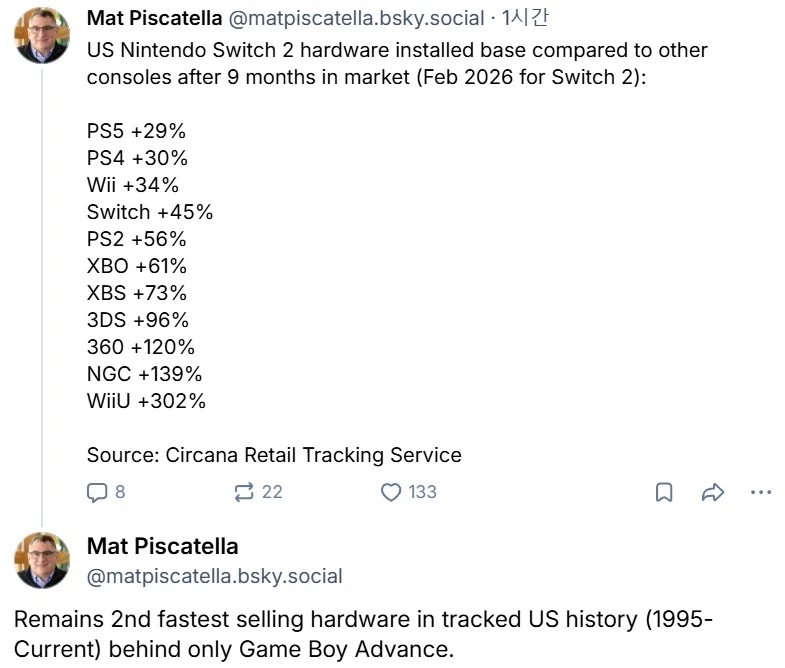This screenshot has width=785, height=668.
Task: Open Mat Piscatella's avatar on the top post
Action: pos(42,33)
